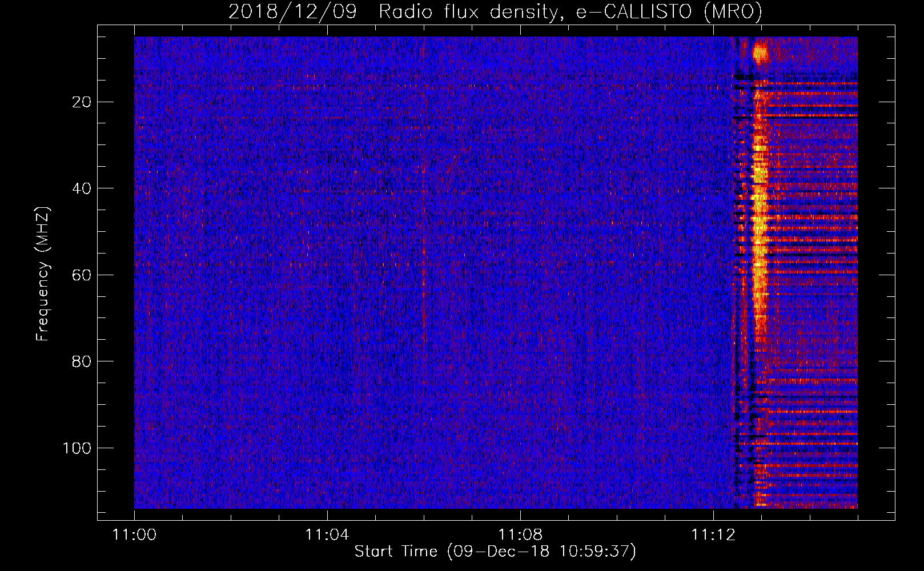Click the 11:04 time tick label
924x571 pixels.
coord(327,535)
